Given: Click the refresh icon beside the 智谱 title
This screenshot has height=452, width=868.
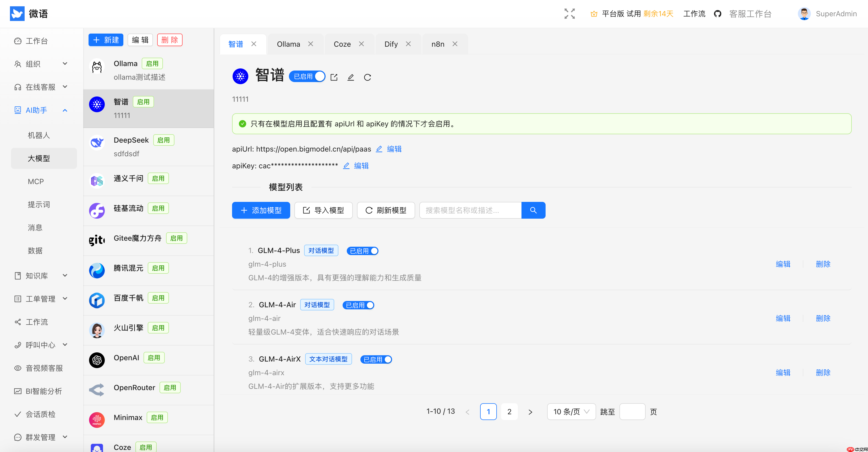Looking at the screenshot, I should pos(368,77).
